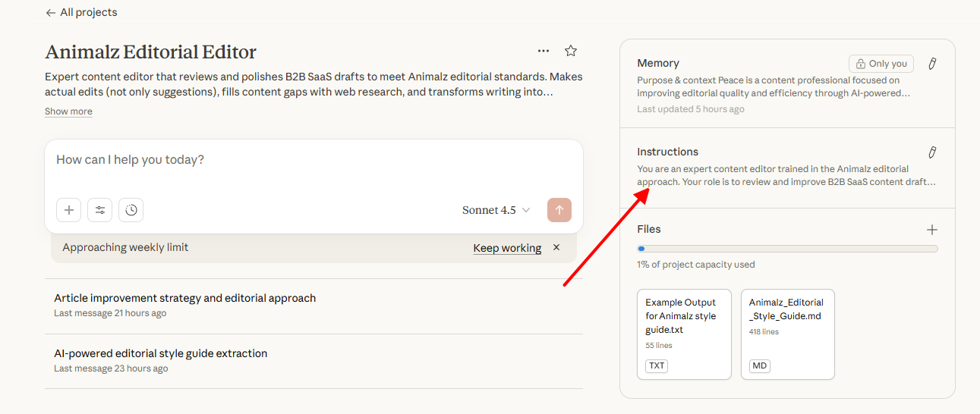Click the '1% of project capacity used' text

point(696,265)
